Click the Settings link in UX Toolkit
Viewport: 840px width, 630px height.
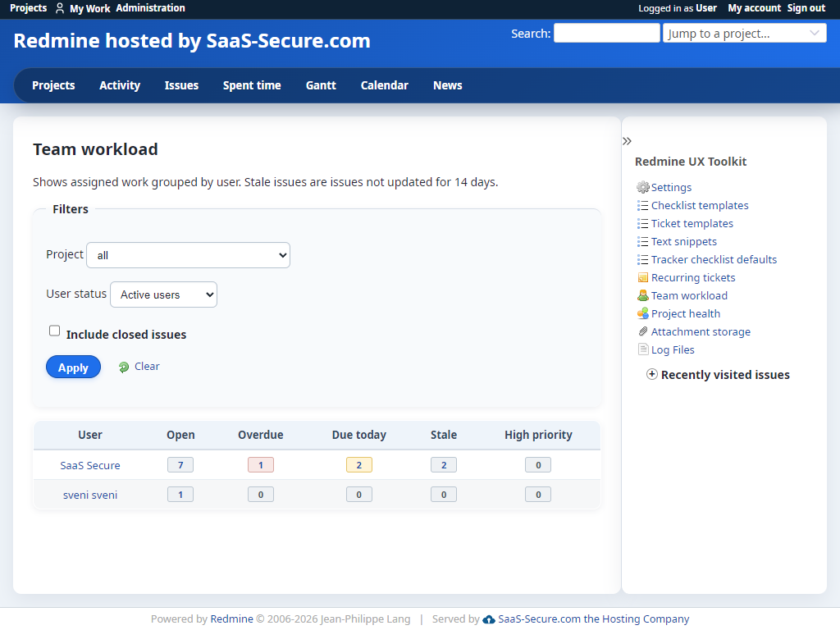click(671, 188)
